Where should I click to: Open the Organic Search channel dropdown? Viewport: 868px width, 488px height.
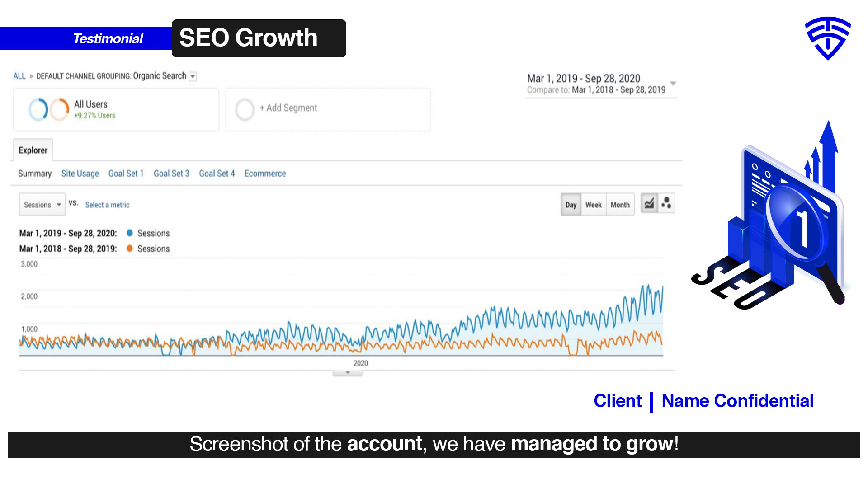tap(193, 76)
